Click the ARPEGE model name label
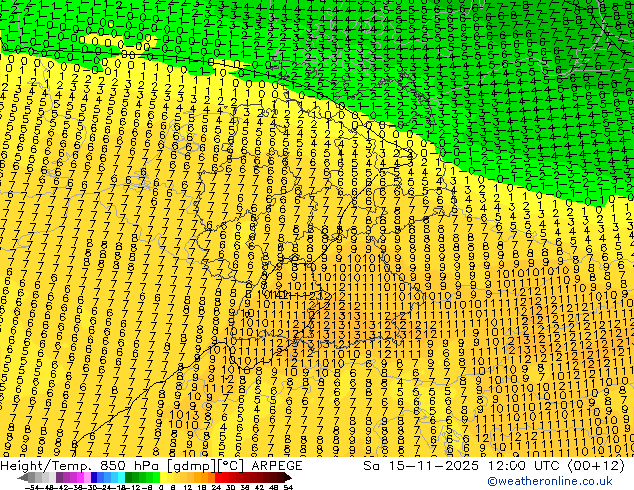Viewport: 634px width, 490px height. [x=277, y=466]
